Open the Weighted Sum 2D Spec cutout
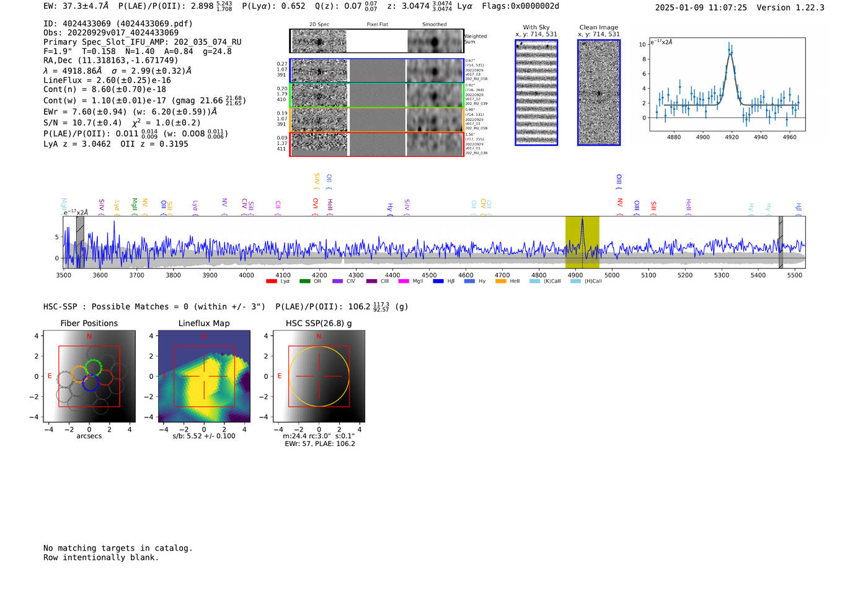 [319, 41]
